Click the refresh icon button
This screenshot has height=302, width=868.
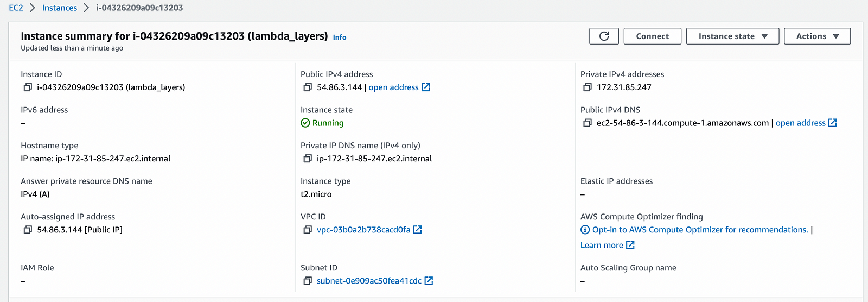[x=604, y=36]
